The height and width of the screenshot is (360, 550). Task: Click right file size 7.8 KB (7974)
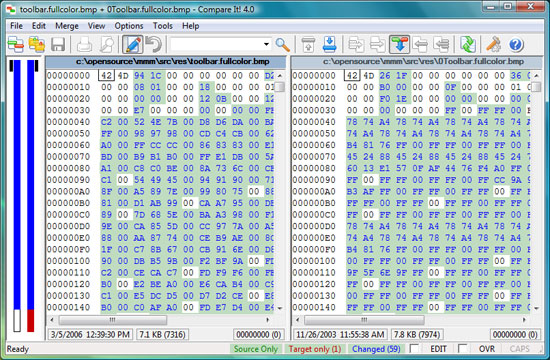[x=417, y=334]
